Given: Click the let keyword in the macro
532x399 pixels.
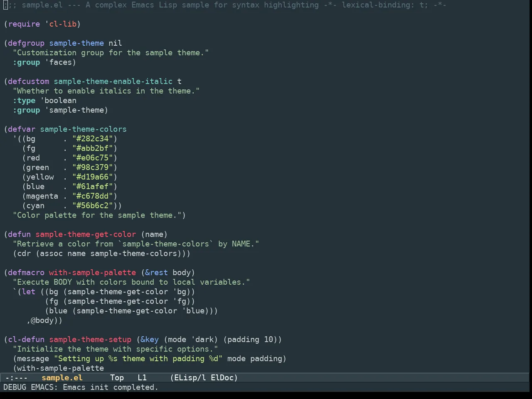Looking at the screenshot, I should click(x=29, y=292).
